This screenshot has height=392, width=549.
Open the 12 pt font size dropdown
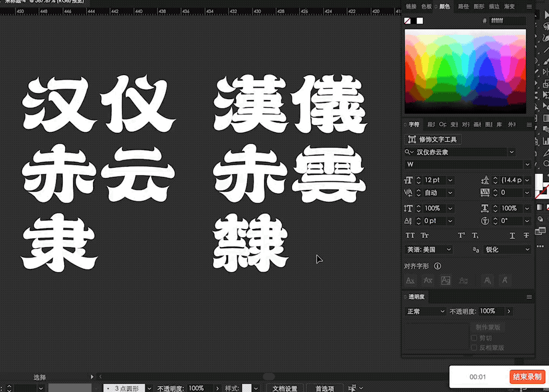pos(450,180)
